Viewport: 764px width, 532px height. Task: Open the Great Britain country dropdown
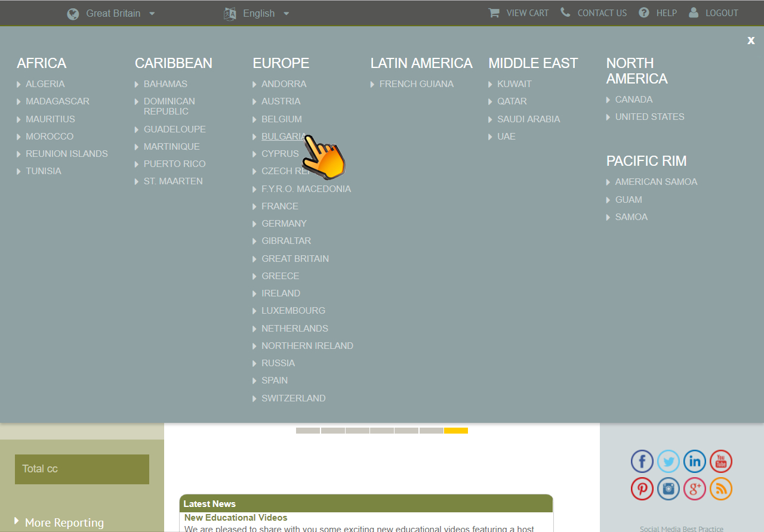tap(112, 13)
